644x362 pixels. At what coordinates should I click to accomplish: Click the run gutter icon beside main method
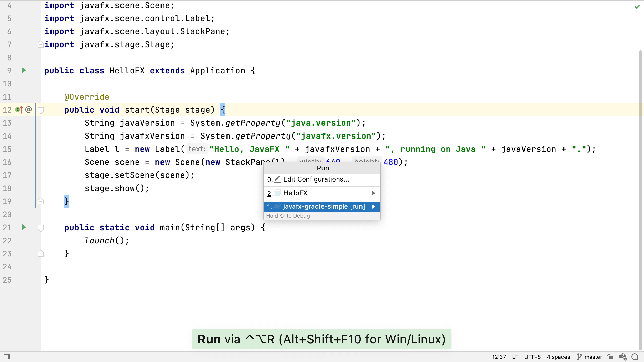24,227
